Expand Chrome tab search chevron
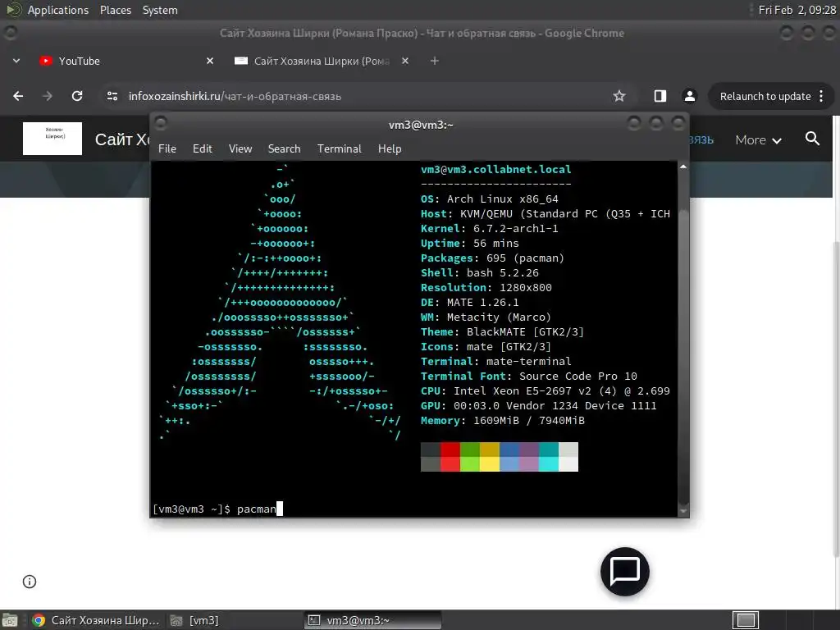 click(x=16, y=61)
